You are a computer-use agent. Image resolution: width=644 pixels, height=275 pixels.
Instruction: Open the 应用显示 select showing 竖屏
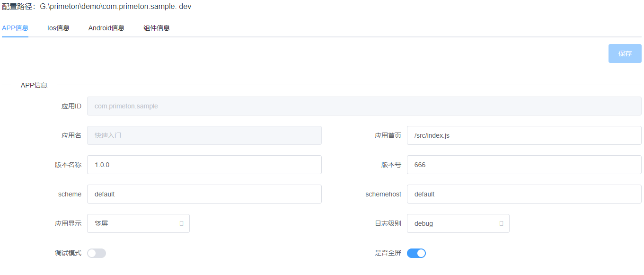(132, 223)
